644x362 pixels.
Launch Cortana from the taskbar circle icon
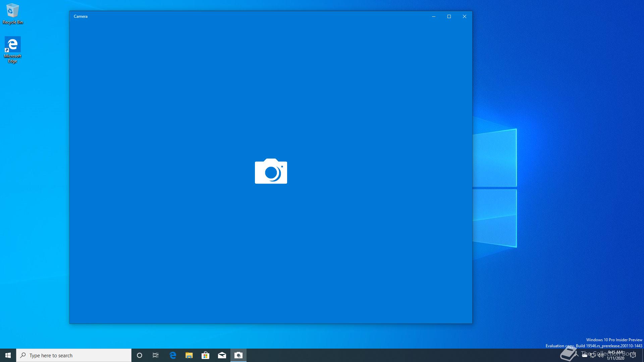point(140,355)
